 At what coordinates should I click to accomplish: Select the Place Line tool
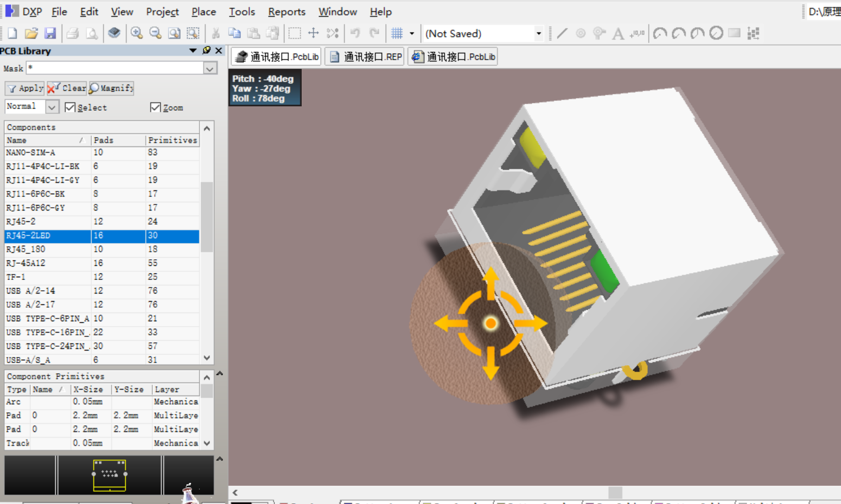pos(562,33)
